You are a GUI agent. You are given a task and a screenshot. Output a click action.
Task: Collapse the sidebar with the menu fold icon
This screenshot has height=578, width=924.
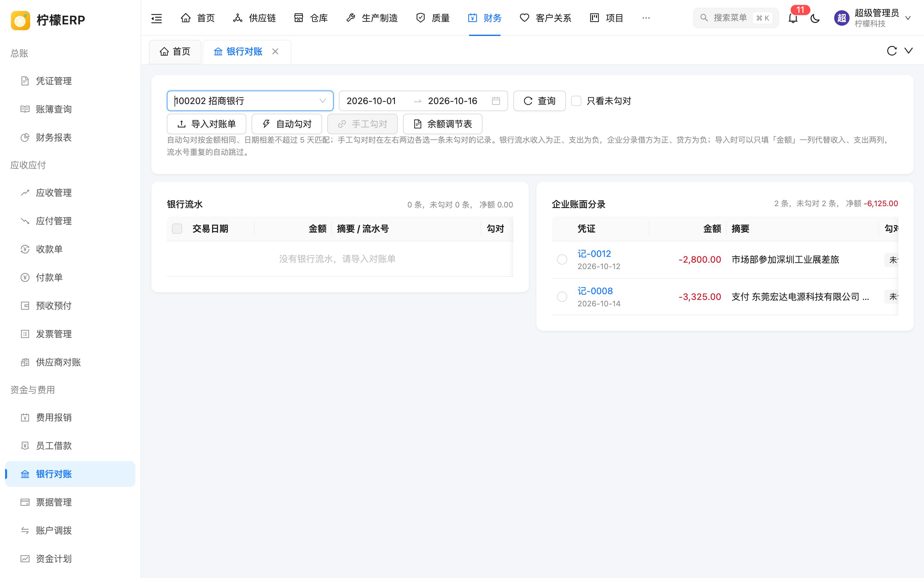pos(157,18)
